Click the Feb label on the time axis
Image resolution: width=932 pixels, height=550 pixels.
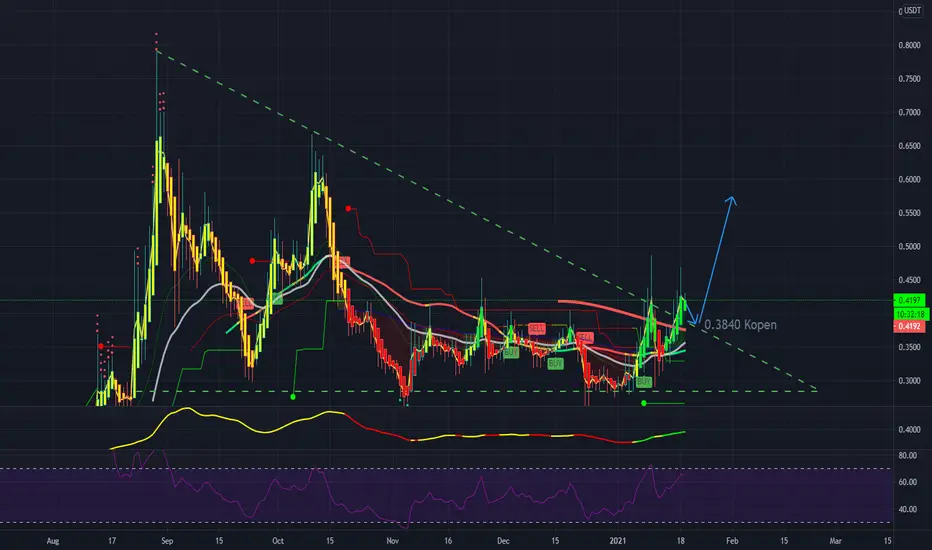[x=732, y=541]
